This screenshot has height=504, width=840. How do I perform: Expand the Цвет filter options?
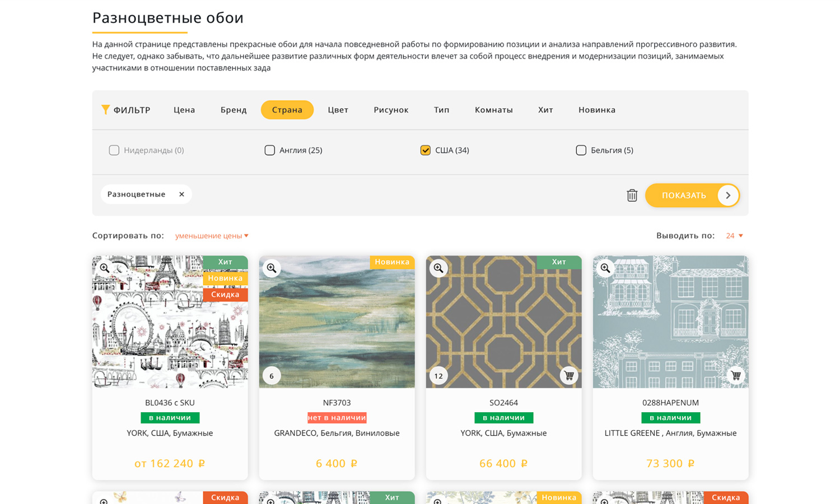(x=338, y=110)
